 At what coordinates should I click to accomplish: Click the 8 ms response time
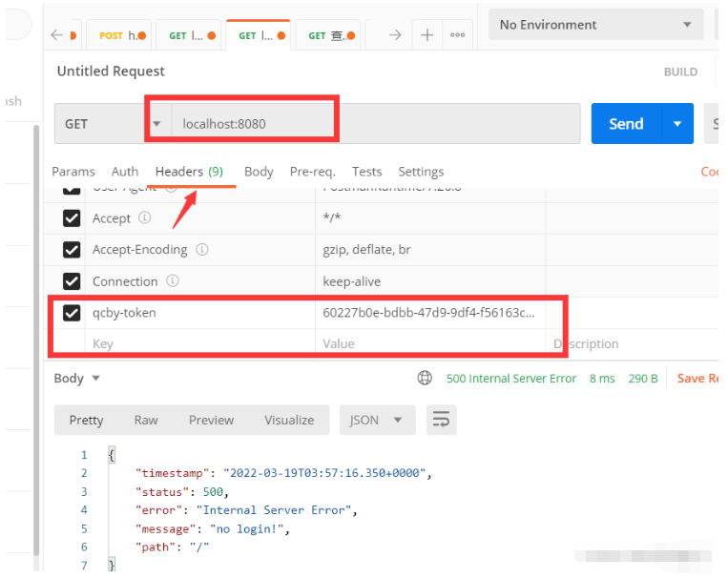coord(602,379)
